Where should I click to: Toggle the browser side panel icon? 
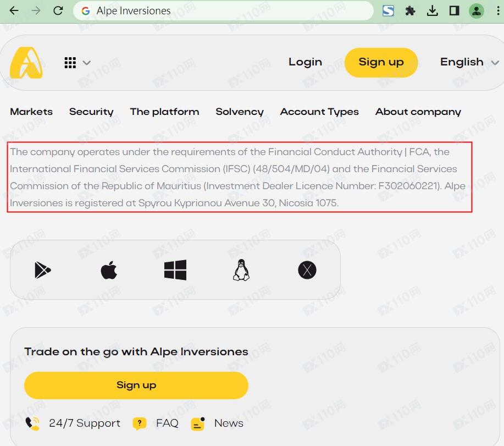[454, 11]
